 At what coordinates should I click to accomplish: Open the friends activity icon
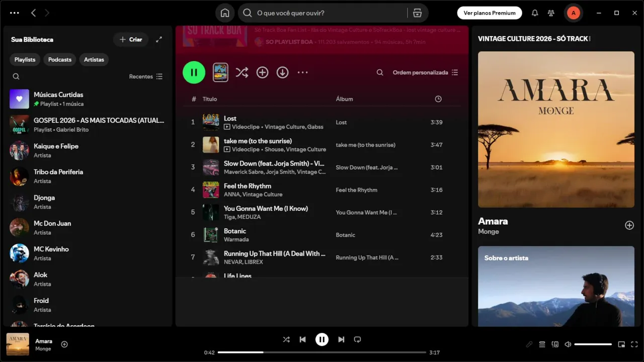(551, 13)
